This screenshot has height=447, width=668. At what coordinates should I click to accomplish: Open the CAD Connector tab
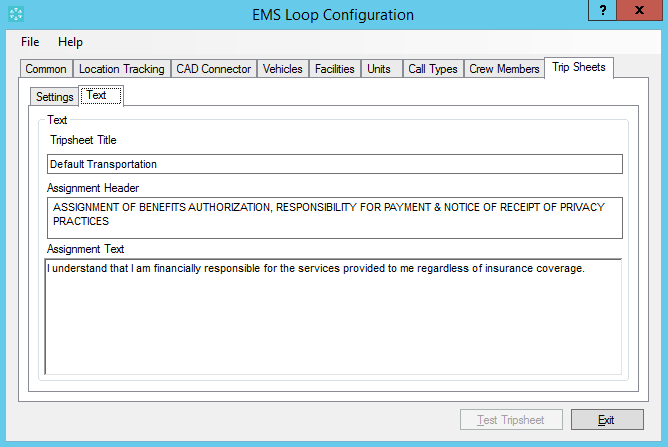[213, 69]
